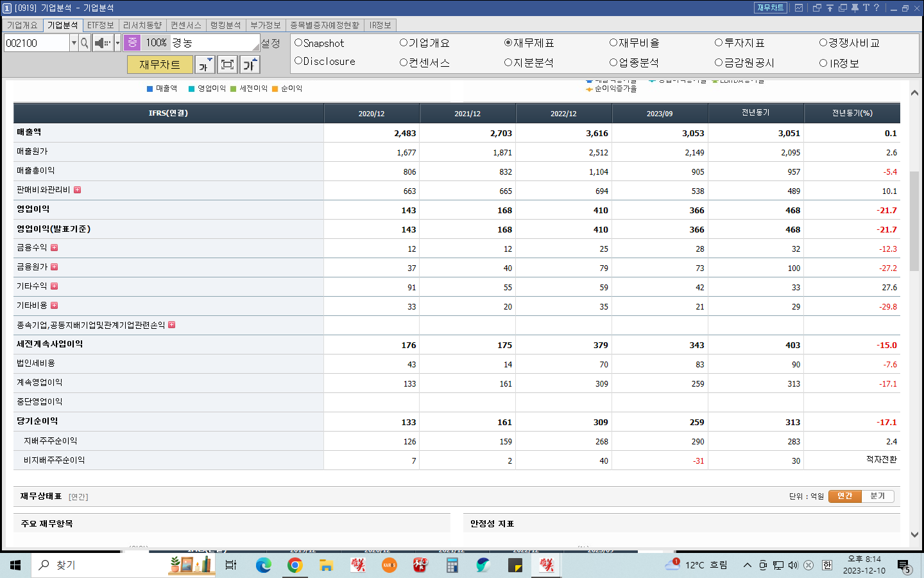Image resolution: width=924 pixels, height=578 pixels.
Task: Switch balance sheet to 연간 view
Action: pyautogui.click(x=845, y=496)
